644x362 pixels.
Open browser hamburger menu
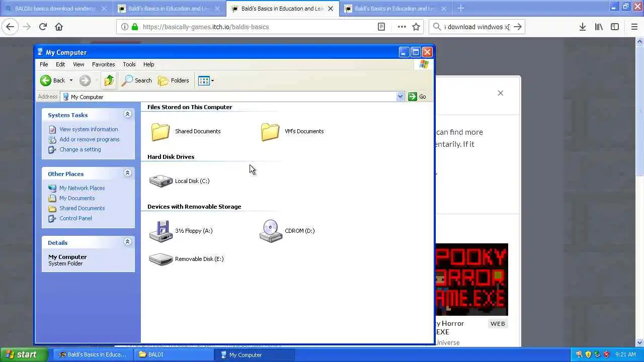tap(634, 27)
